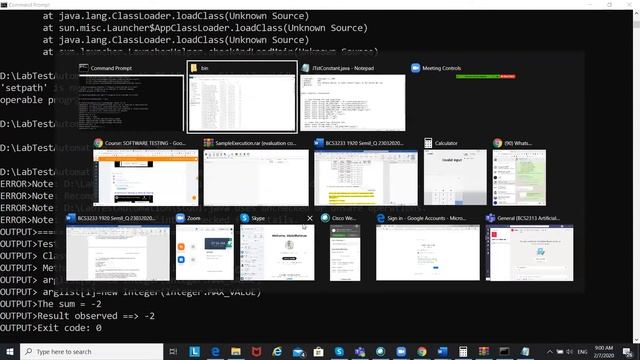640x360 pixels.
Task: Open the Action Center notifications icon
Action: tap(627, 352)
